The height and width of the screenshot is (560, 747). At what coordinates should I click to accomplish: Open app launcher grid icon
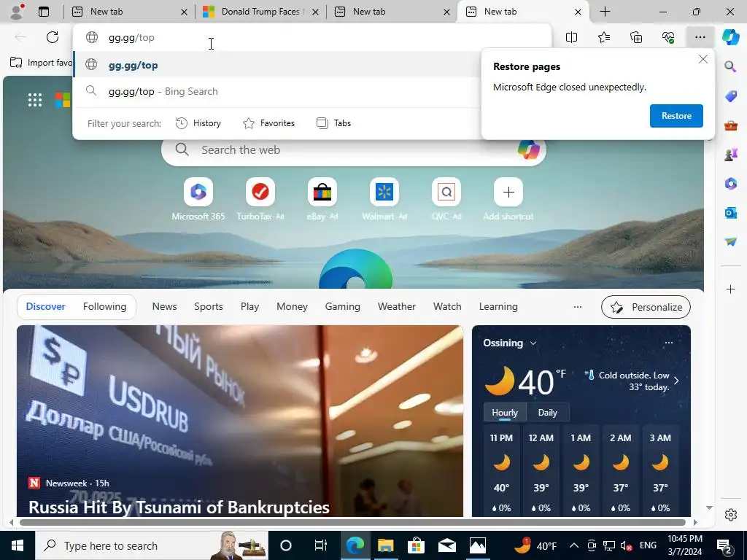(35, 100)
